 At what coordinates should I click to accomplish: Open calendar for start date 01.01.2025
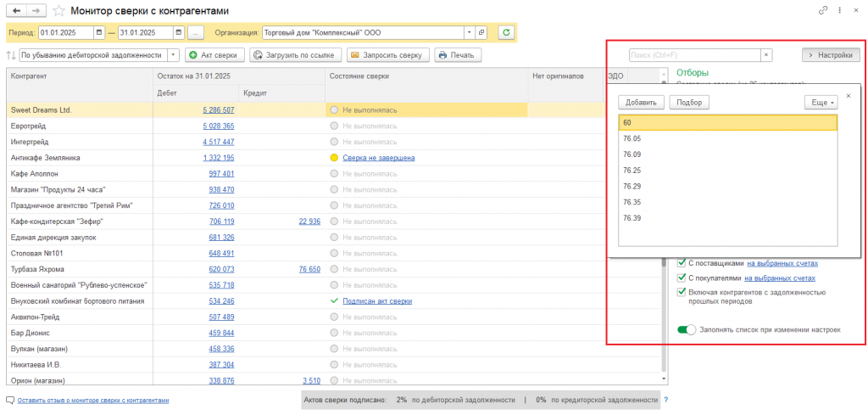click(98, 33)
